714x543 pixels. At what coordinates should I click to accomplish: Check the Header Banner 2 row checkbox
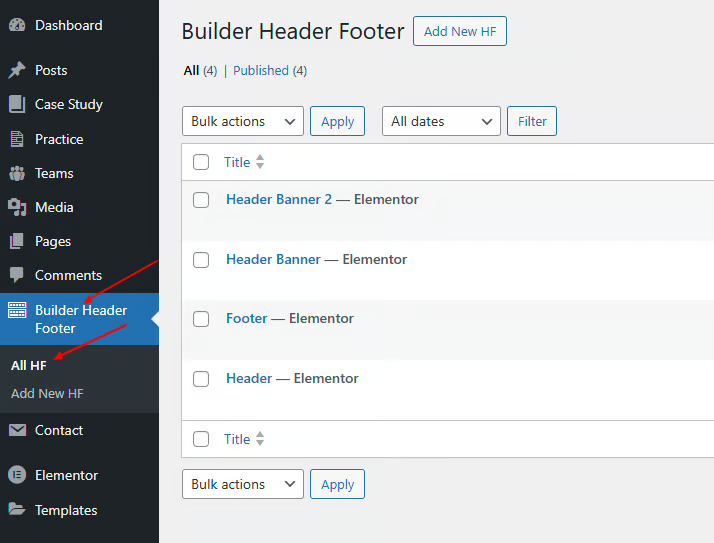click(x=201, y=200)
